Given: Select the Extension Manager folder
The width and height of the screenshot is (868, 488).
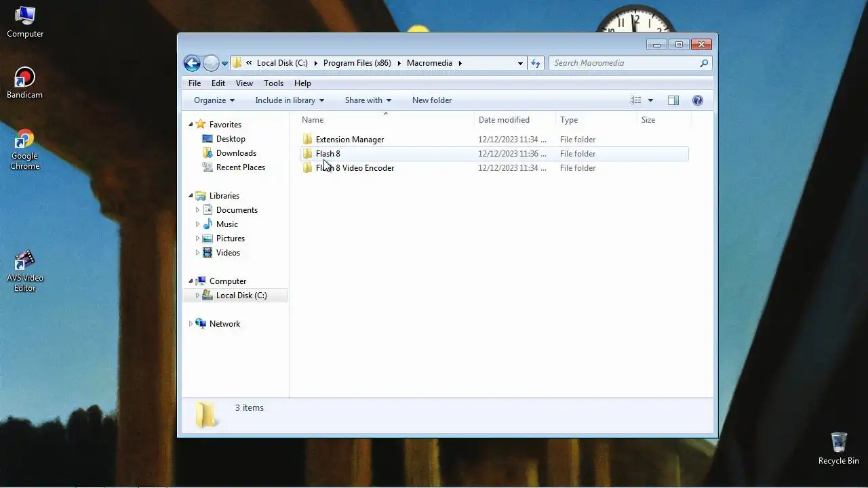Looking at the screenshot, I should [x=494, y=140].
